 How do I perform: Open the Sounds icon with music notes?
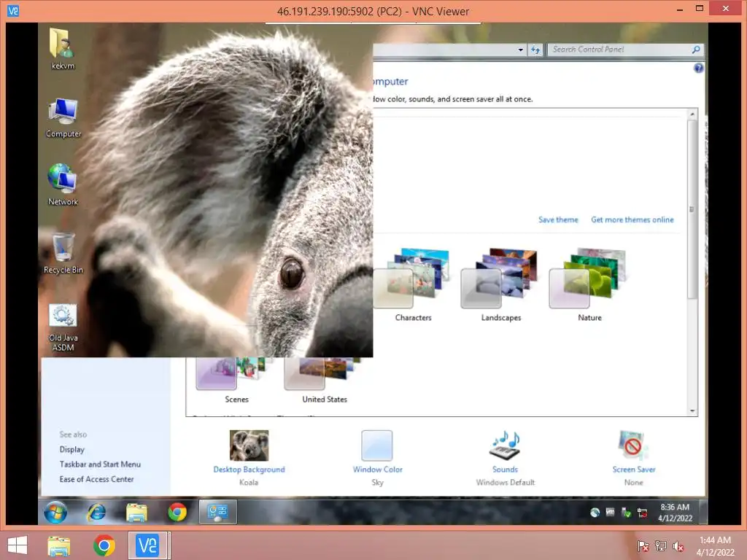pyautogui.click(x=505, y=446)
